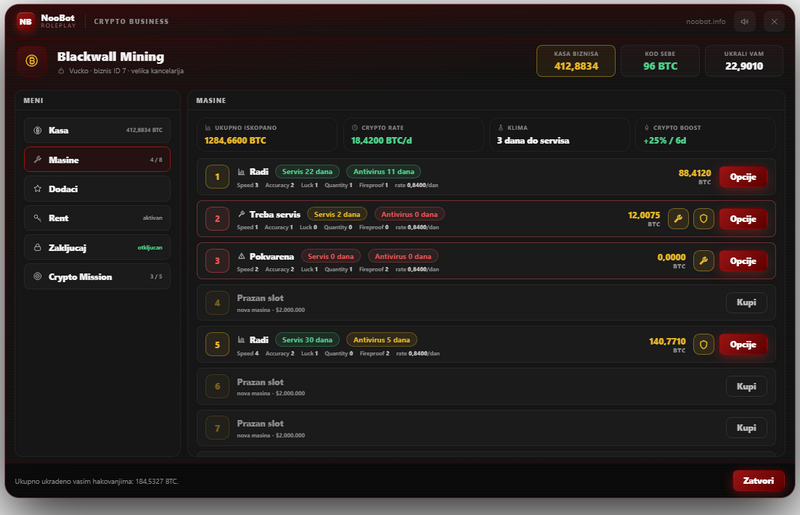Mute sound with the speaker icon
This screenshot has width=800, height=515.
click(x=745, y=21)
